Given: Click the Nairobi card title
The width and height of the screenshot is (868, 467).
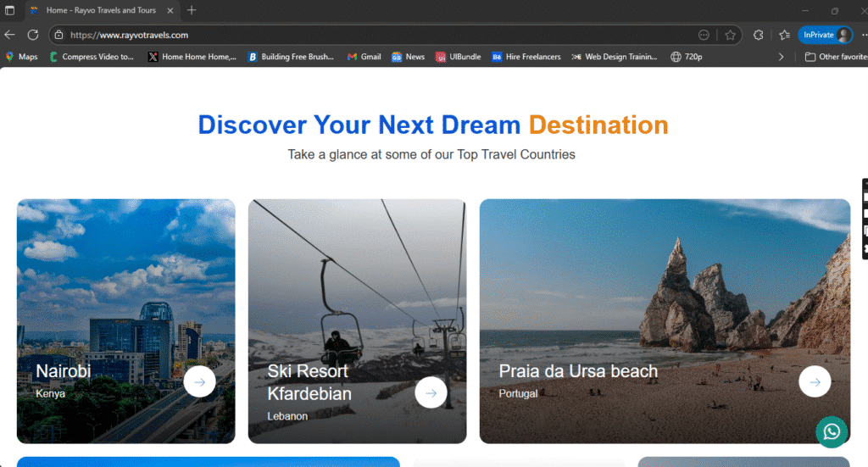Looking at the screenshot, I should [63, 370].
